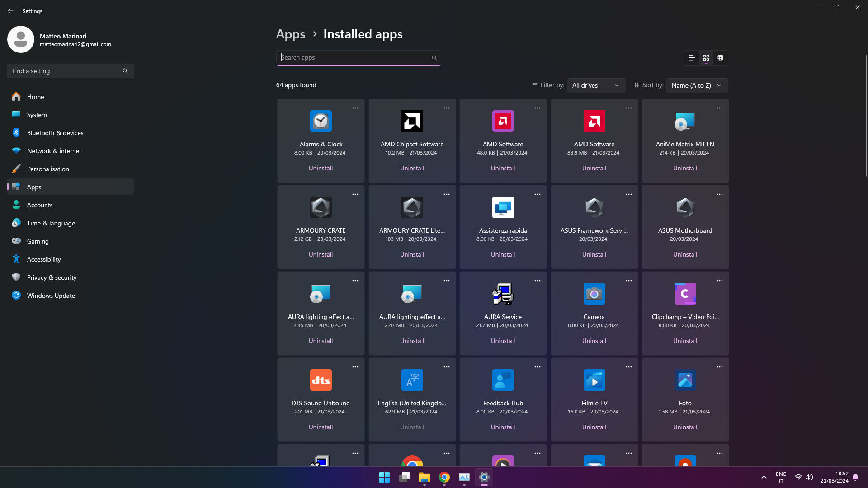Viewport: 868px width, 488px height.
Task: Uninstall Feedback Hub
Action: coord(503,427)
